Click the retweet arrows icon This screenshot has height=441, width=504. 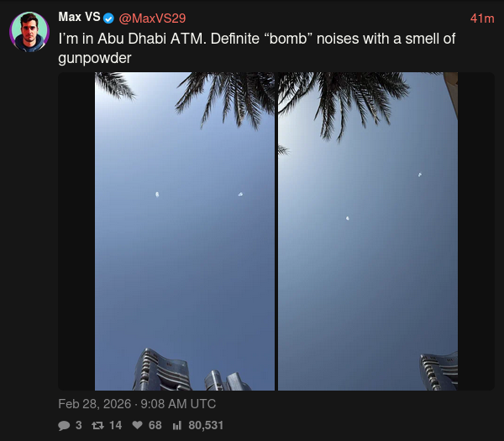(x=97, y=426)
